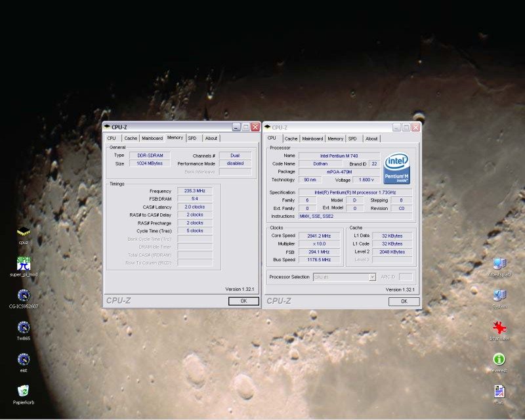Open About tab in left CPU-Z window
This screenshot has width=525, height=420.
[x=211, y=138]
